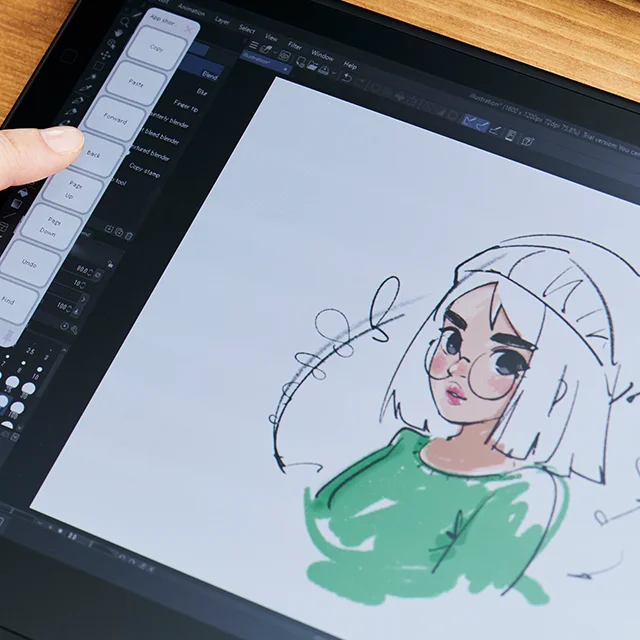640x640 pixels.
Task: Click the add sub tool icon
Action: pyautogui.click(x=109, y=229)
